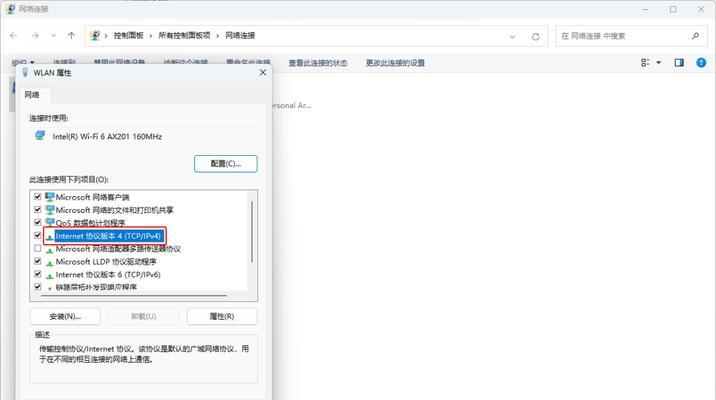Click the 配置(C)... button
Screen dimensions: 716x400
pyautogui.click(x=226, y=163)
